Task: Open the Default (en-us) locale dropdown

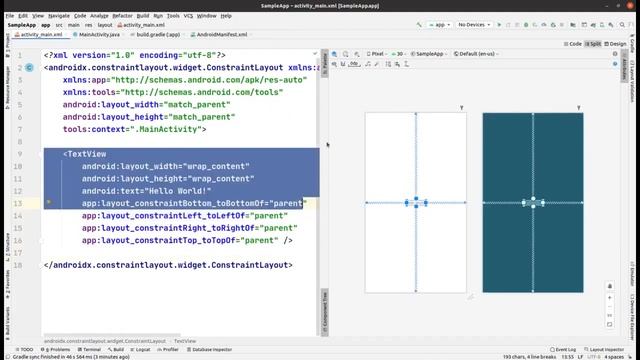Action: (x=476, y=54)
